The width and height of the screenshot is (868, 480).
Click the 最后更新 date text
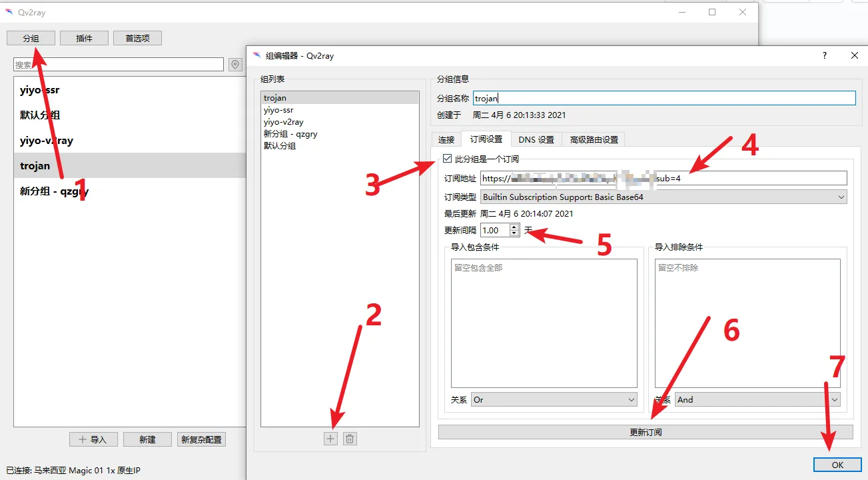(527, 214)
